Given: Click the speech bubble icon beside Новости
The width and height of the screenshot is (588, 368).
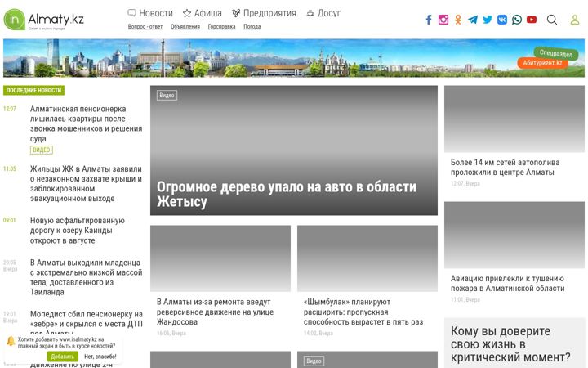Looking at the screenshot, I should pyautogui.click(x=131, y=13).
